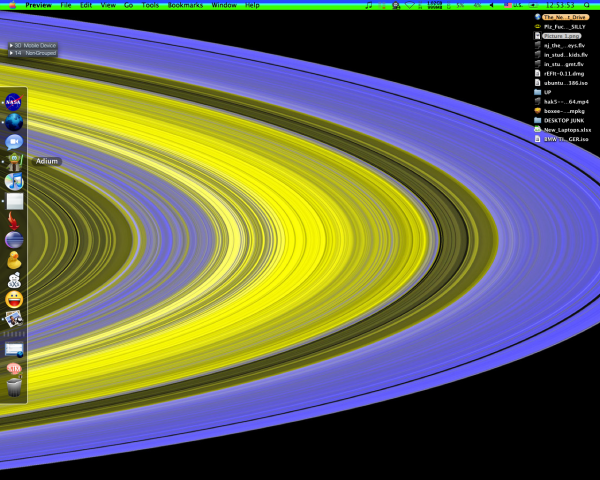Viewport: 600px width, 480px height.
Task: Launch Eclipse from the Dock
Action: (x=14, y=240)
